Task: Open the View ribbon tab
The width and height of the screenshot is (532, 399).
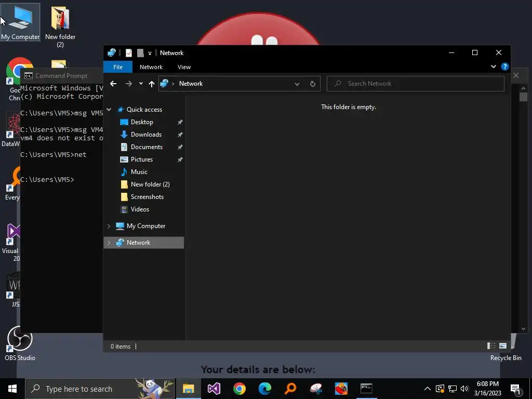Action: [x=184, y=67]
